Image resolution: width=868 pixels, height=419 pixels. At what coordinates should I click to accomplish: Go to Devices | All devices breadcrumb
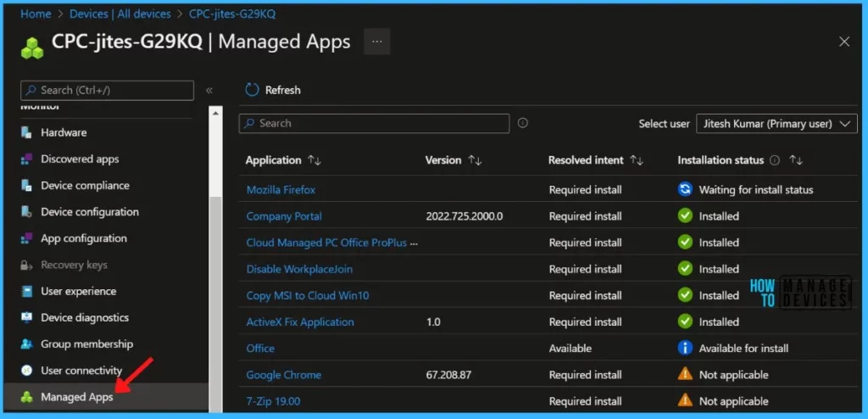click(120, 14)
